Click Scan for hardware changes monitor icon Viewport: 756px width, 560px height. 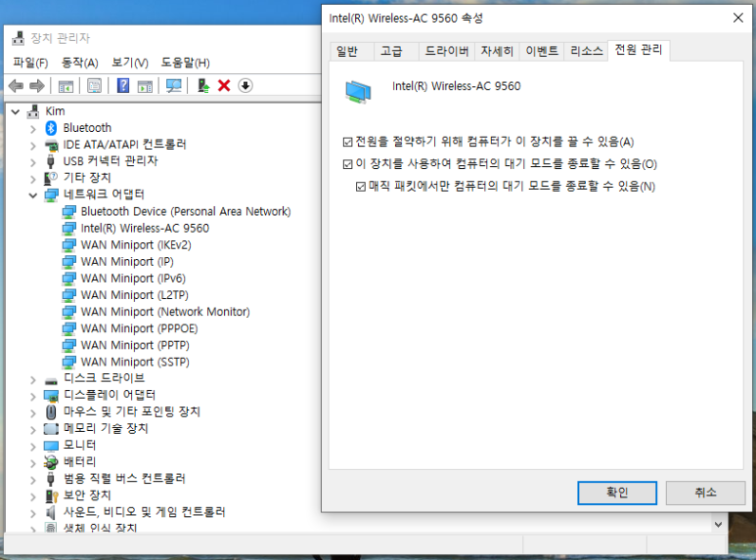(x=173, y=86)
